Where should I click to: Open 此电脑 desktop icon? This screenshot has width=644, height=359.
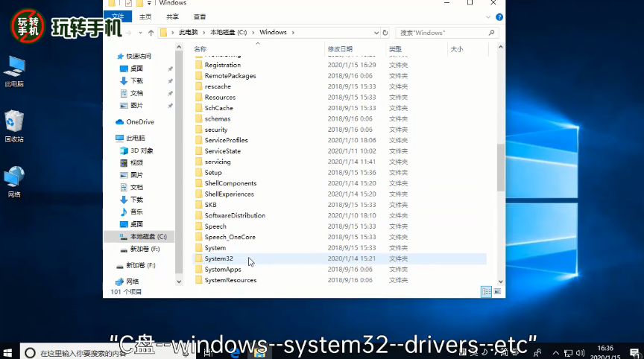point(14,72)
